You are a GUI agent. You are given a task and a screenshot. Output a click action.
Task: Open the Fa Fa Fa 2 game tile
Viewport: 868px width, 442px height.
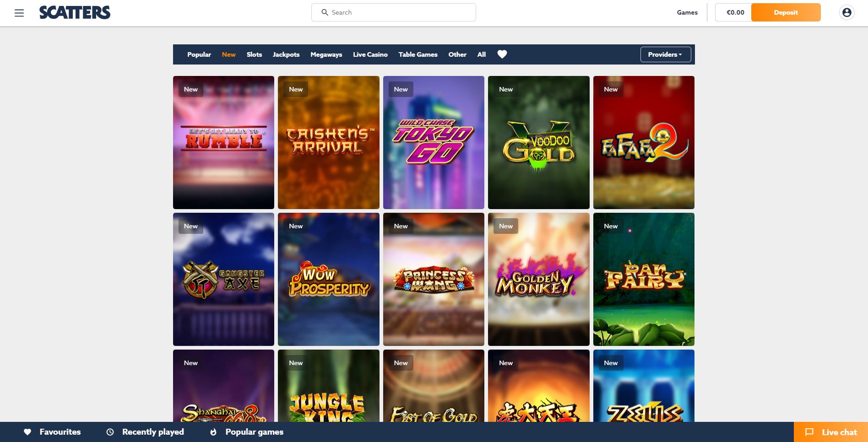pyautogui.click(x=644, y=142)
